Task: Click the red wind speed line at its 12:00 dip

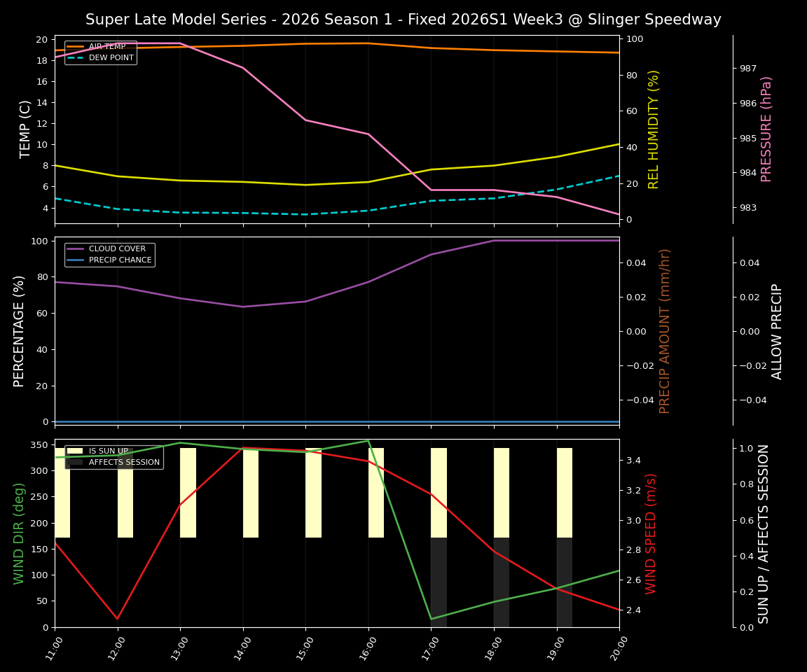Action: click(x=116, y=618)
